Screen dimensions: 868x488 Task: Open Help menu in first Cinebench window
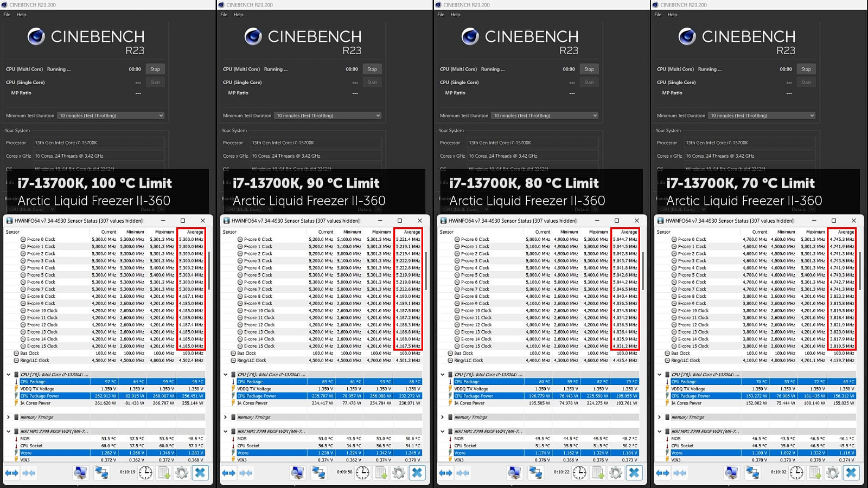(x=21, y=15)
